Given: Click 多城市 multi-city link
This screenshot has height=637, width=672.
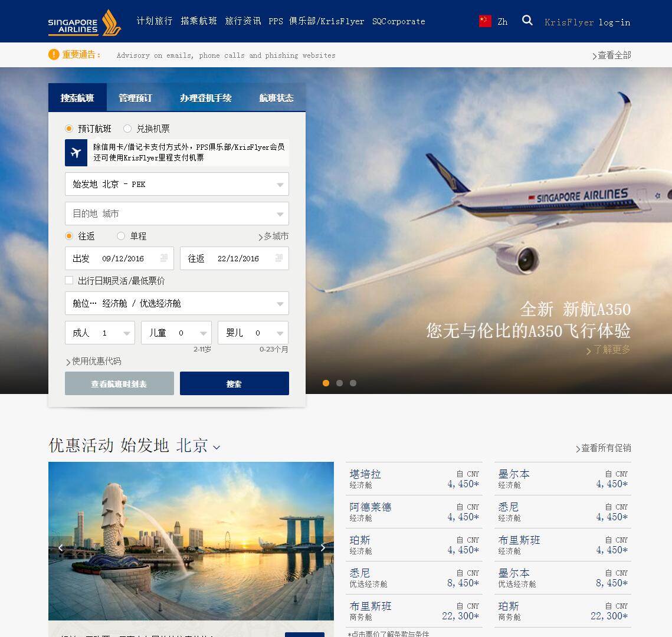Looking at the screenshot, I should pyautogui.click(x=273, y=236).
